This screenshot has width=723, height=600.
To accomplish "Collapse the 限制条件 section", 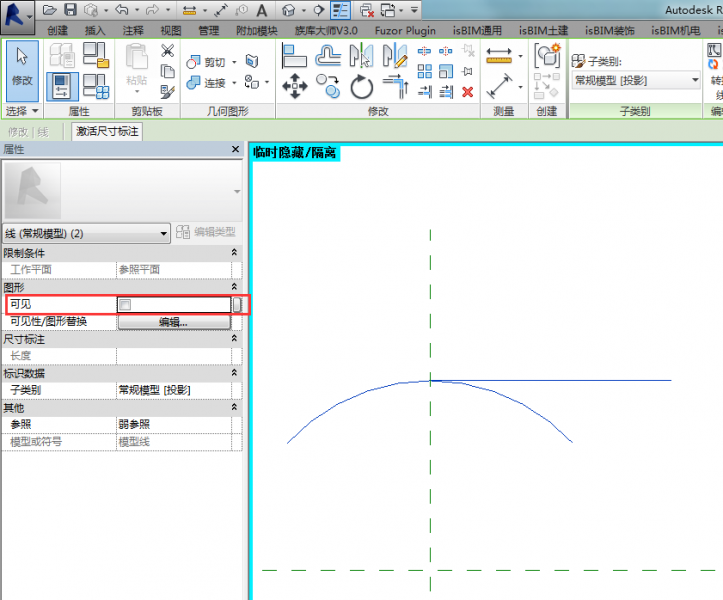I will tap(235, 253).
